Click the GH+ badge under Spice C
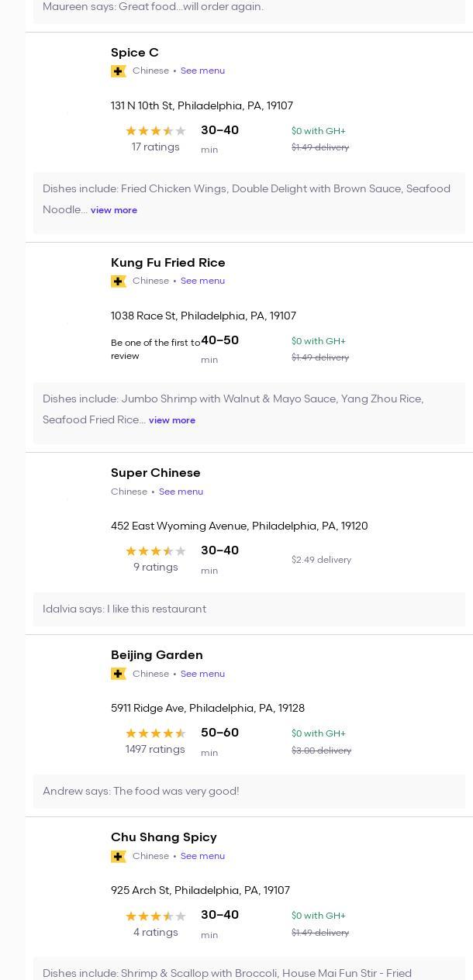473x980 pixels. click(119, 71)
